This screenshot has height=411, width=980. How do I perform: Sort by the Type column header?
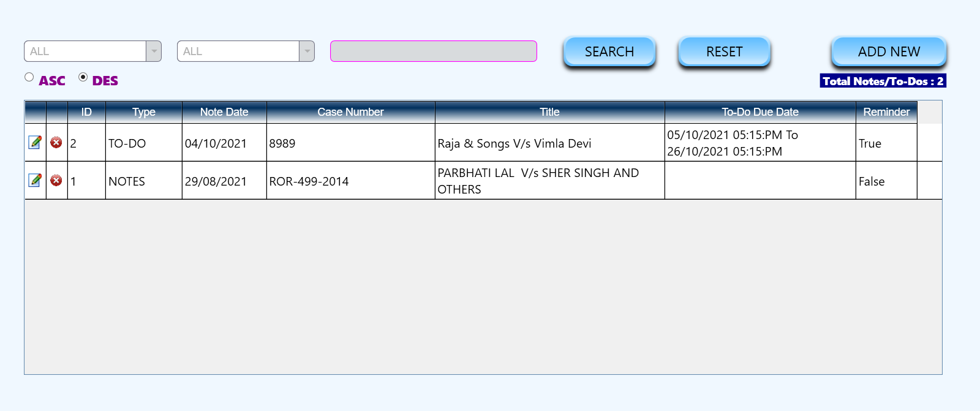(144, 112)
